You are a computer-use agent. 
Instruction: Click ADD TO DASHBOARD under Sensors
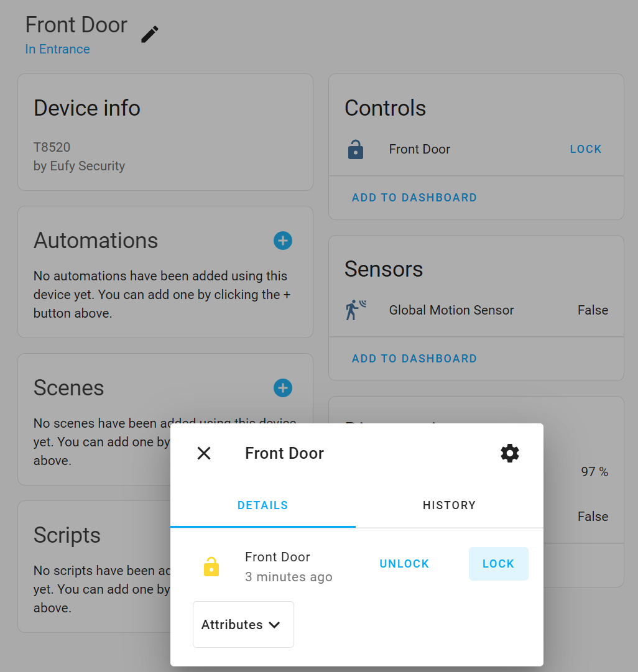coord(414,359)
